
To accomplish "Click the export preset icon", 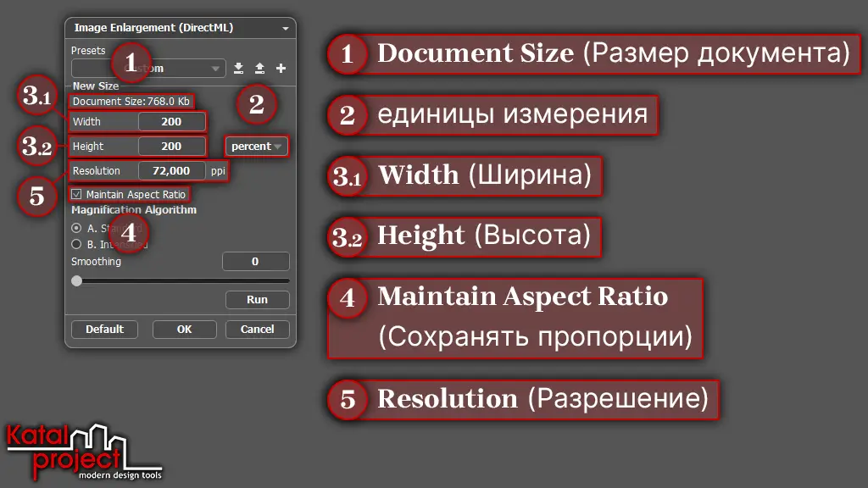I will pyautogui.click(x=259, y=69).
